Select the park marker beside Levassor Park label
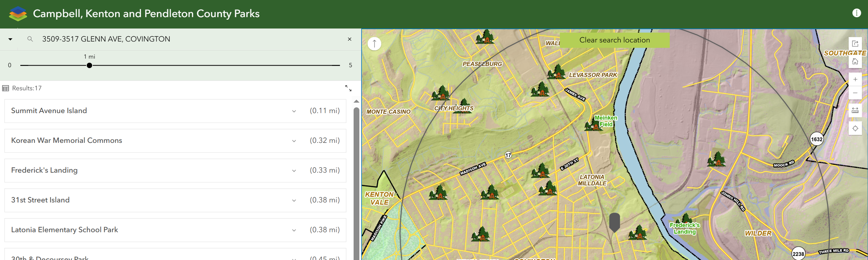Image resolution: width=868 pixels, height=260 pixels. click(556, 72)
